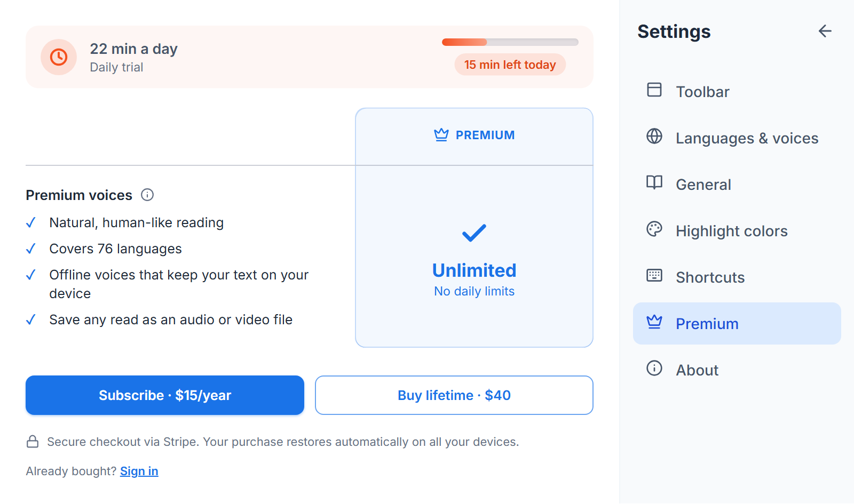854x504 pixels.
Task: Click the Toolbar panel icon
Action: [x=654, y=90]
